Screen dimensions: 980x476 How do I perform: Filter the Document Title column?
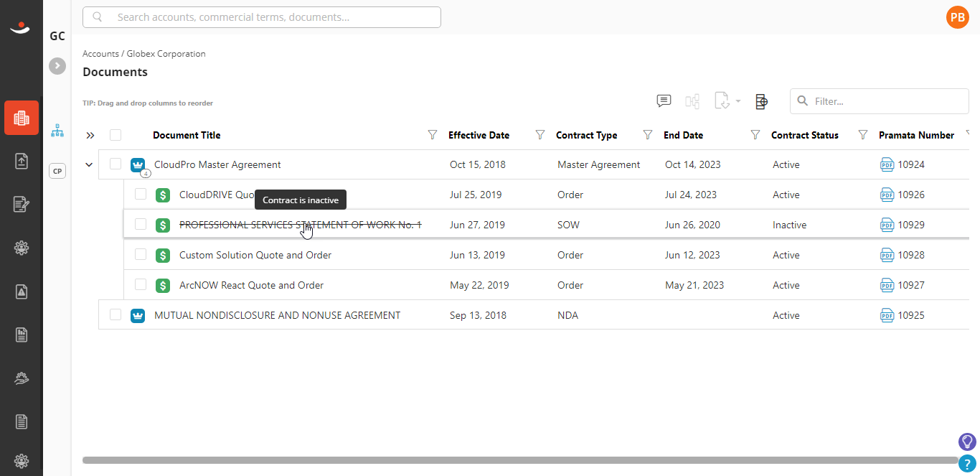(x=433, y=135)
